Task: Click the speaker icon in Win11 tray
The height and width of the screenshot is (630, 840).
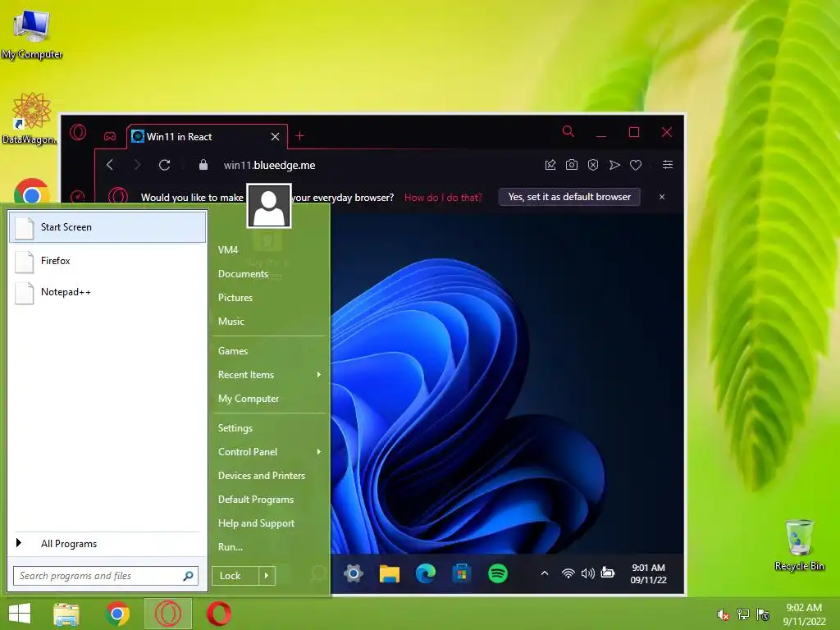Action: pos(587,573)
